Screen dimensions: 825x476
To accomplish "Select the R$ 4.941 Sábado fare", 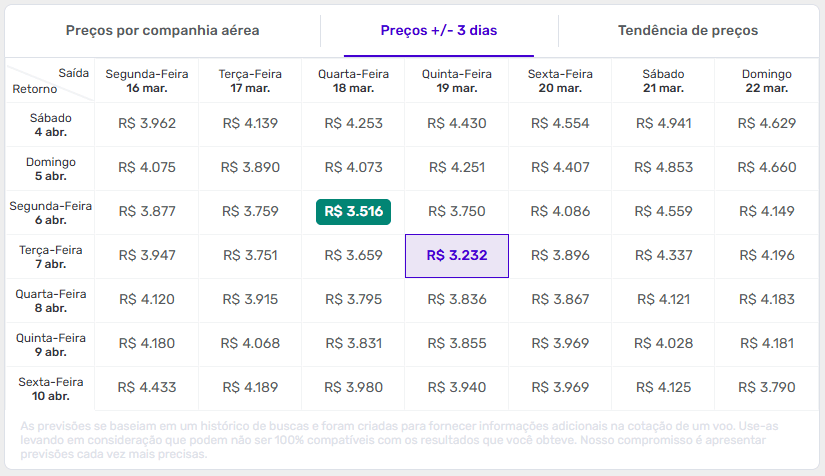I will (664, 124).
